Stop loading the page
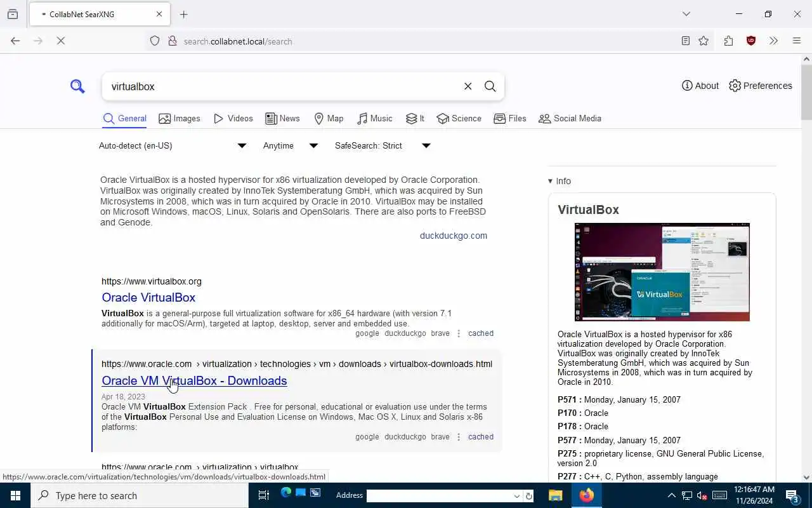 pyautogui.click(x=61, y=41)
